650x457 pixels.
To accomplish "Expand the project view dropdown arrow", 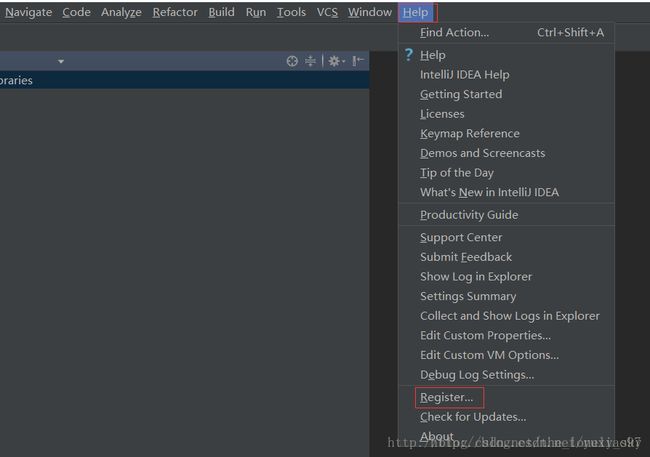I will 61,61.
